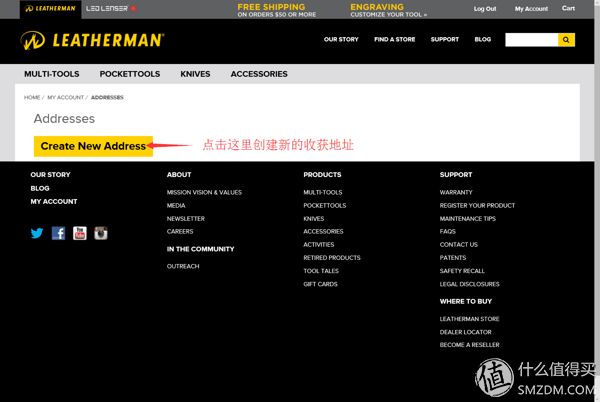Open FAQs support link

click(x=448, y=231)
